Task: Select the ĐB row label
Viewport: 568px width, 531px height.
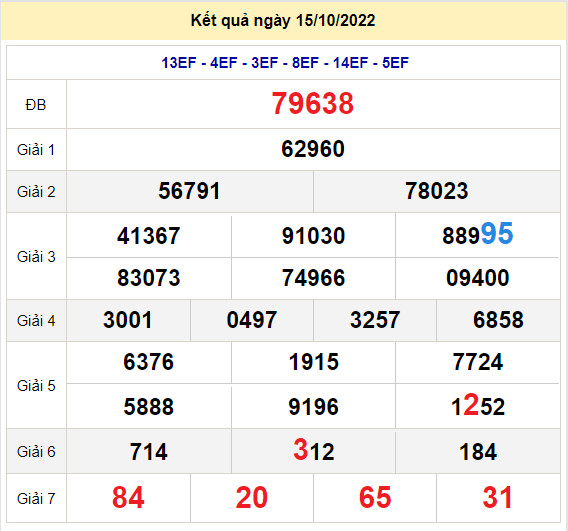Action: pos(36,105)
